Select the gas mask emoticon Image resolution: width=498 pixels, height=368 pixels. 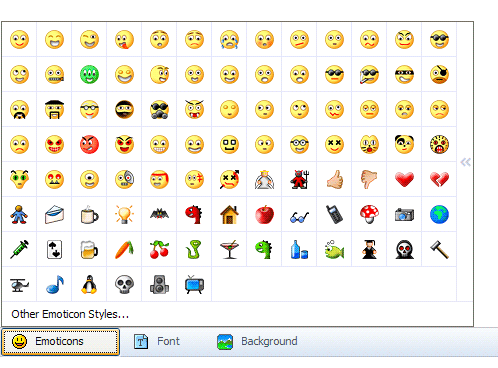tap(159, 109)
